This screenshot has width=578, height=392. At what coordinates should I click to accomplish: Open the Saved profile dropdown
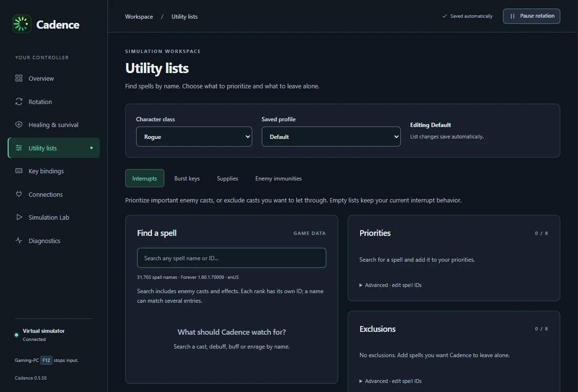[x=331, y=137]
